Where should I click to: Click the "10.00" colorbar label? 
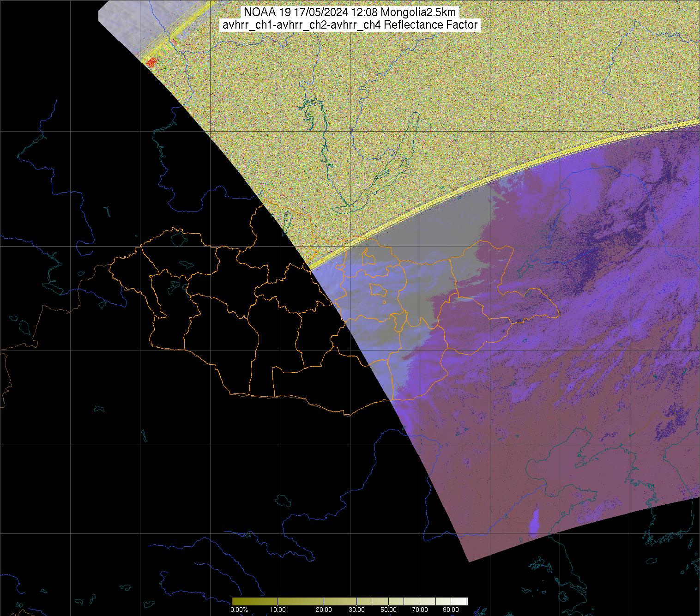click(x=278, y=610)
